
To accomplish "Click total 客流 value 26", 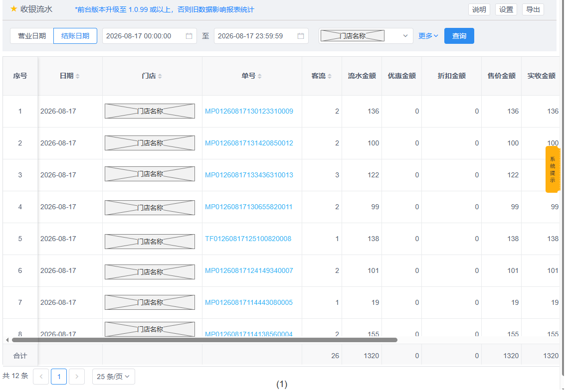I will 335,356.
